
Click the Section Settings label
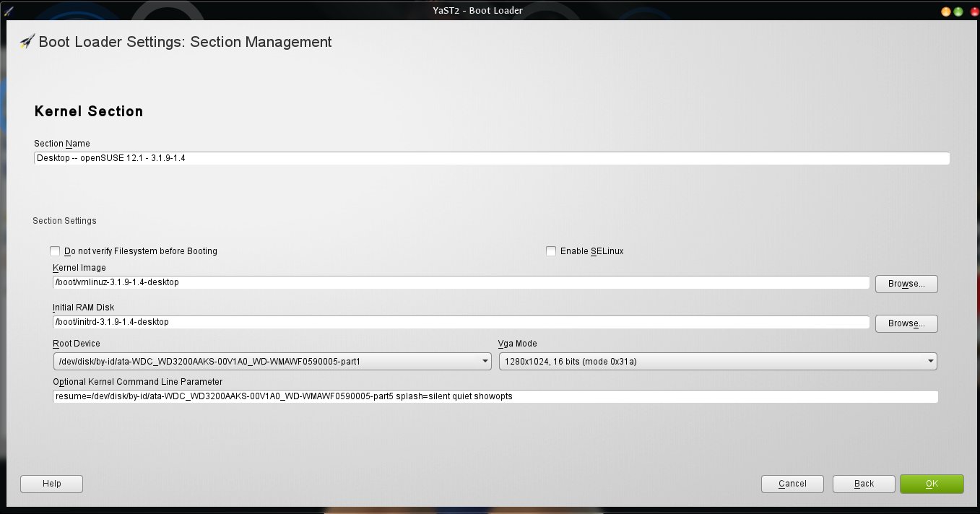pyautogui.click(x=64, y=220)
